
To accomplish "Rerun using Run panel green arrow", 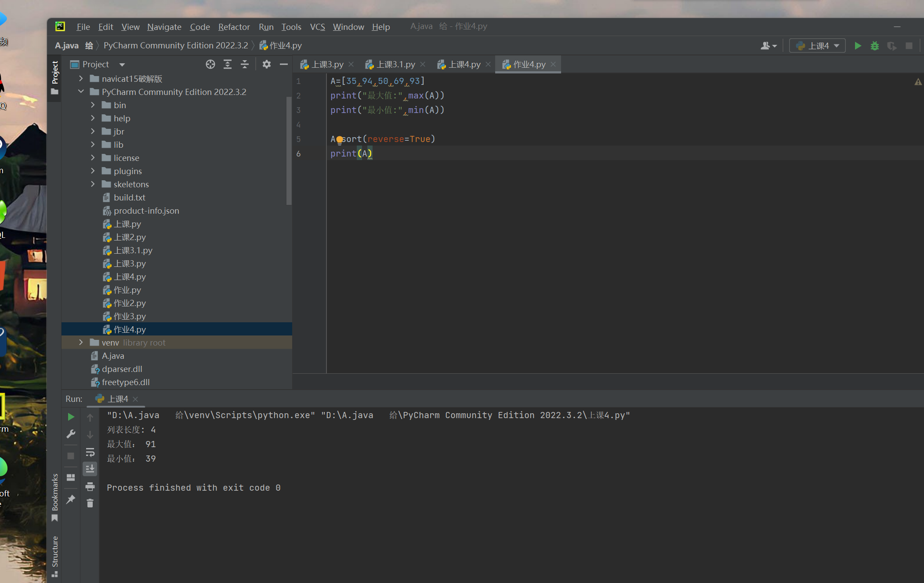I will click(71, 417).
